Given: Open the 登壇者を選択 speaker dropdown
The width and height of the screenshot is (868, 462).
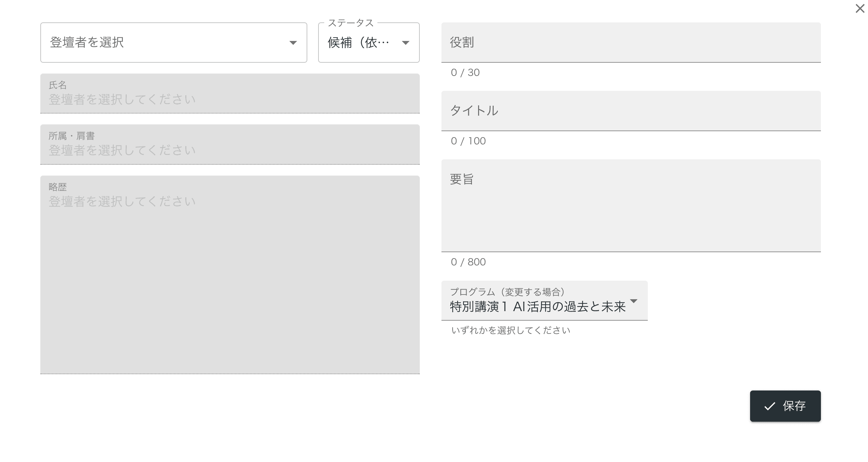Looking at the screenshot, I should tap(173, 42).
